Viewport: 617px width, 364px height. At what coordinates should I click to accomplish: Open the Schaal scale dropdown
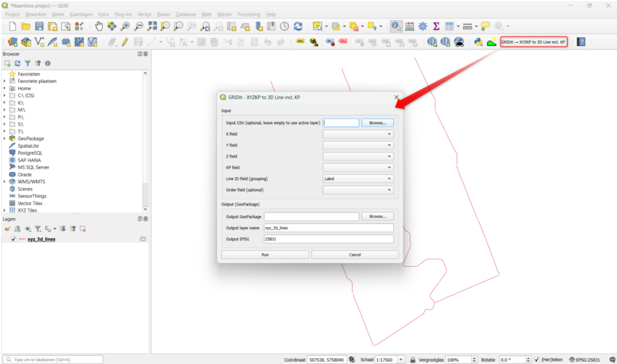point(401,360)
